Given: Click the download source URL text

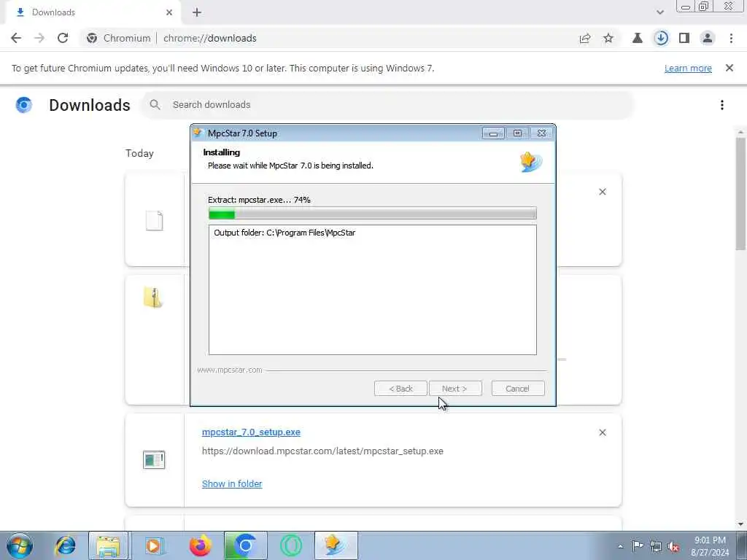Looking at the screenshot, I should pos(322,451).
